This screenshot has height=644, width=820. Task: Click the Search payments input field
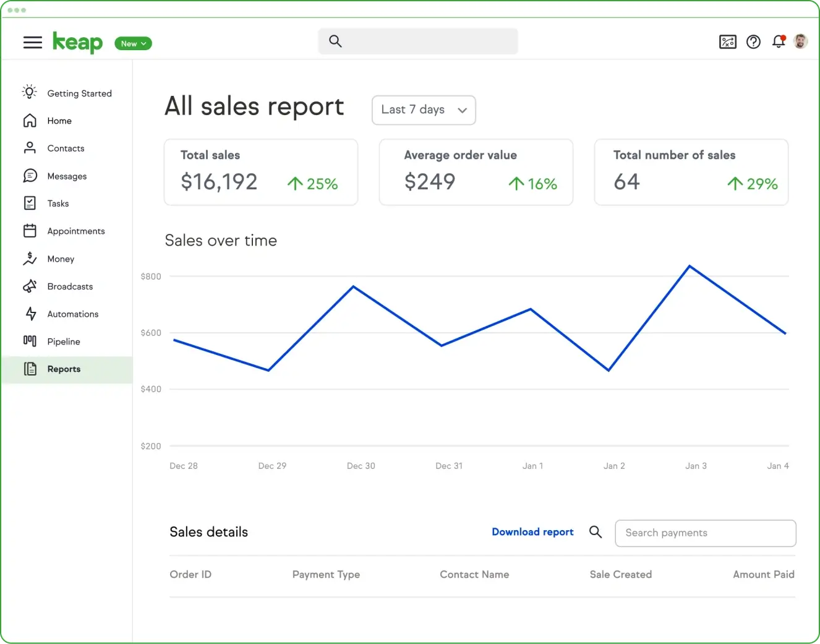coord(705,533)
